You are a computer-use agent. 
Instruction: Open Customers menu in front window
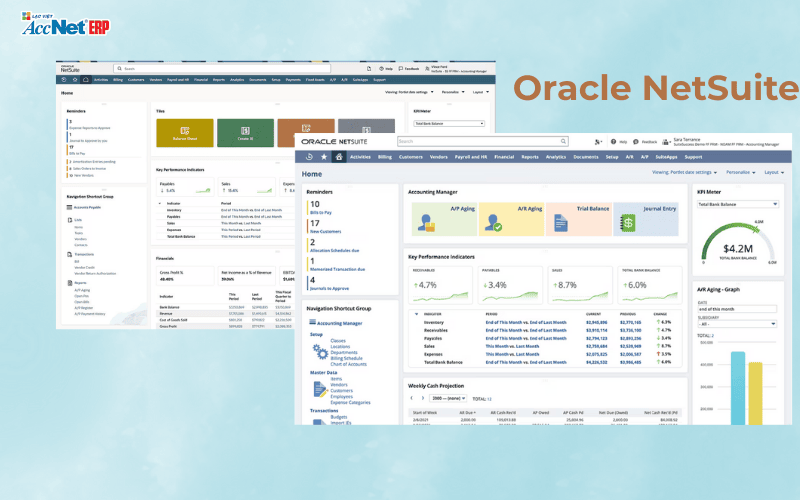pos(411,157)
